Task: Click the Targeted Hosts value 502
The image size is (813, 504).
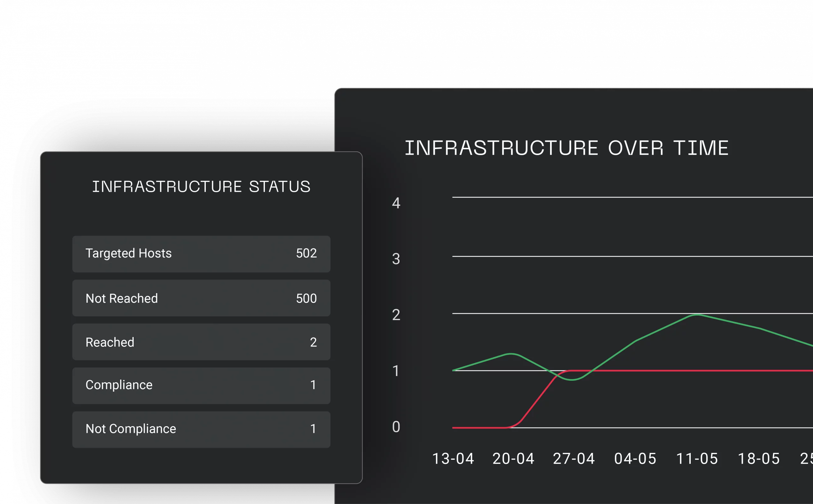Action: [x=306, y=253]
